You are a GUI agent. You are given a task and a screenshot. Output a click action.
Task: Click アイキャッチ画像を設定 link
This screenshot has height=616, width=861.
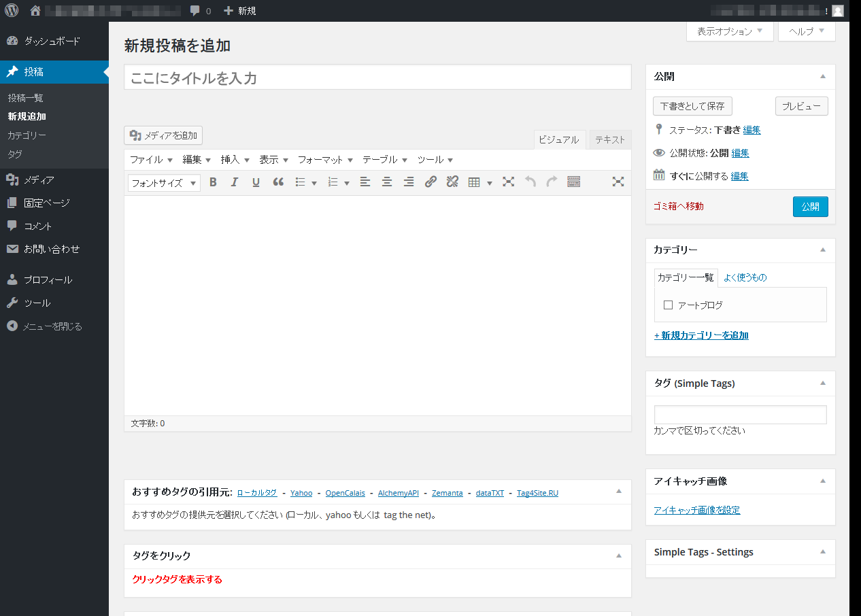point(697,510)
